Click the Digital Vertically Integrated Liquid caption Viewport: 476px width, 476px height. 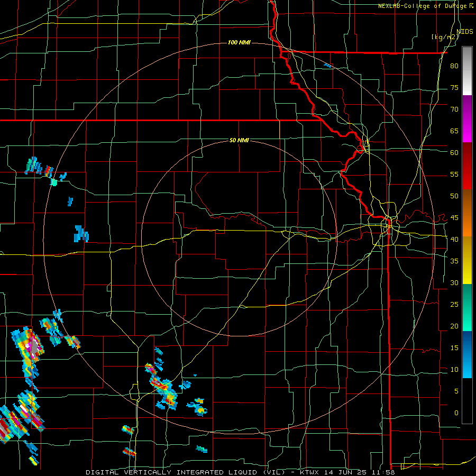coord(186,472)
